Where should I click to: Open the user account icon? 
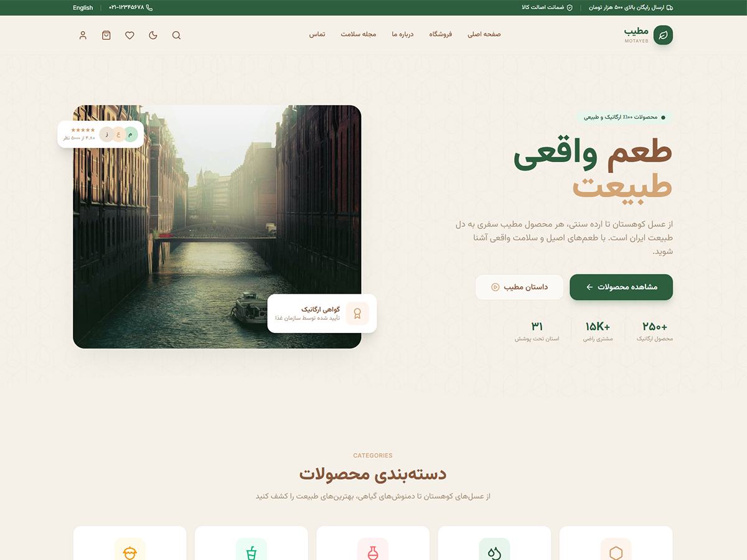tap(83, 35)
